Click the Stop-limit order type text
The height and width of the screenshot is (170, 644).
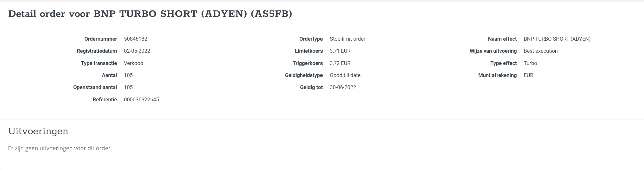point(348,39)
